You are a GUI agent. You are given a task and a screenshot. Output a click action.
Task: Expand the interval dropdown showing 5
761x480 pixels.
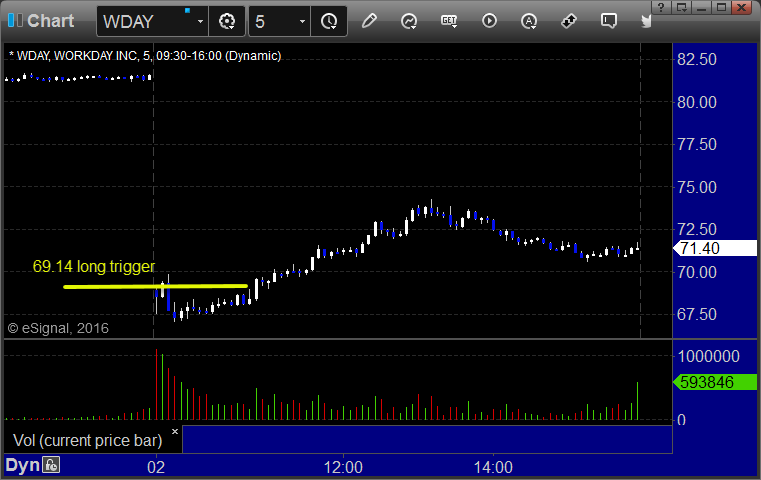coord(302,21)
